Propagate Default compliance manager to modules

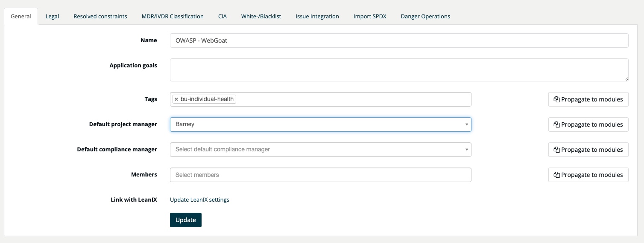click(x=588, y=150)
